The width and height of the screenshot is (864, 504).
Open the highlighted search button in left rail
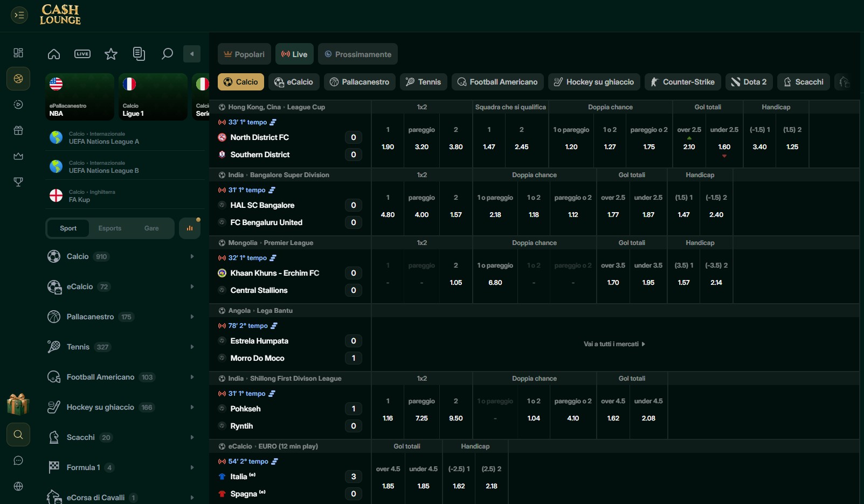pyautogui.click(x=18, y=435)
